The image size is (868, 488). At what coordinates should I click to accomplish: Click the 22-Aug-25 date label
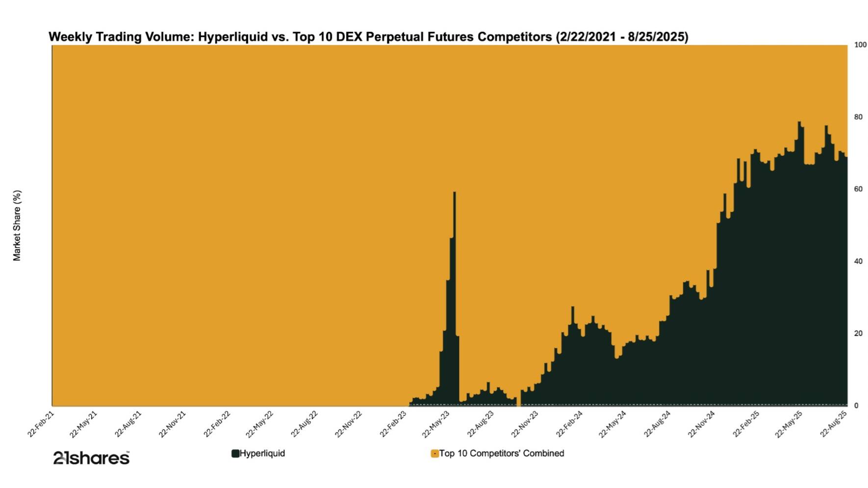click(x=834, y=424)
